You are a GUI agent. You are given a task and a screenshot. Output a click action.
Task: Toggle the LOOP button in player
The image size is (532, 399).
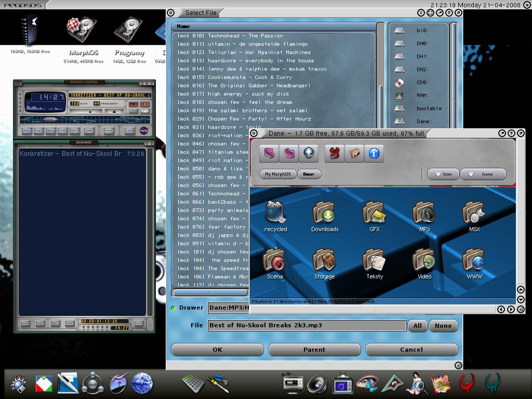129,130
